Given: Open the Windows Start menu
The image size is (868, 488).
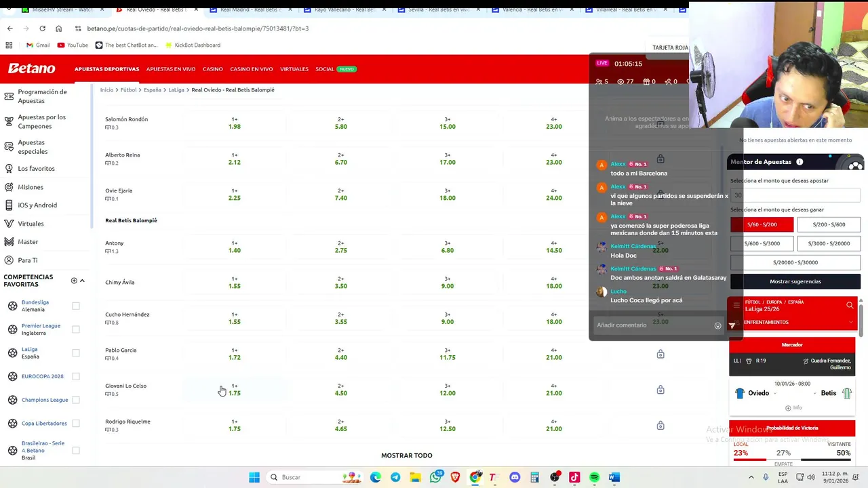Looking at the screenshot, I should tap(254, 477).
